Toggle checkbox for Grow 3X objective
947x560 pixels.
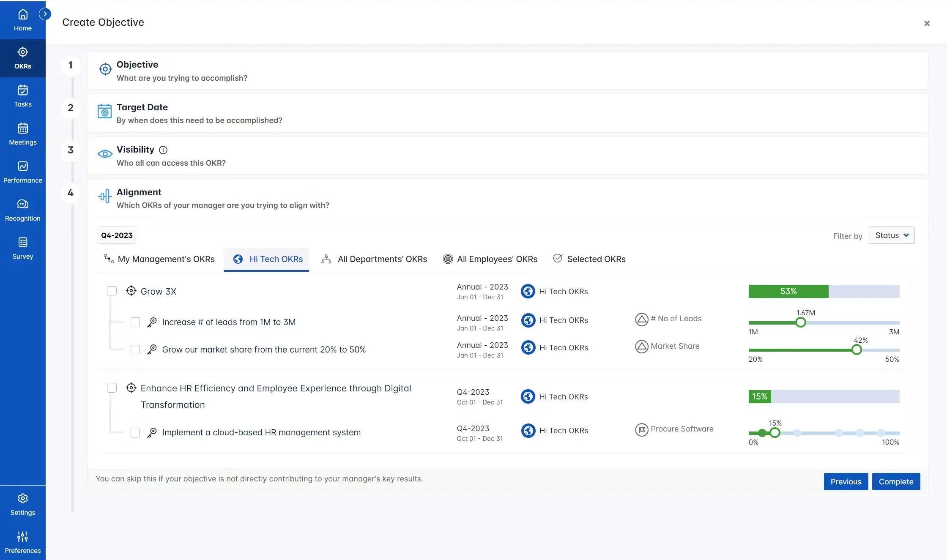(x=111, y=291)
